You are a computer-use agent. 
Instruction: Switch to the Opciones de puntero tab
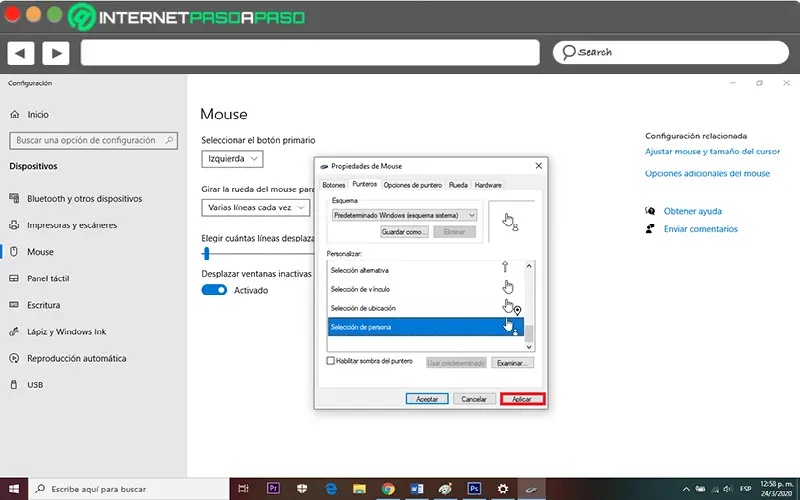tap(413, 185)
